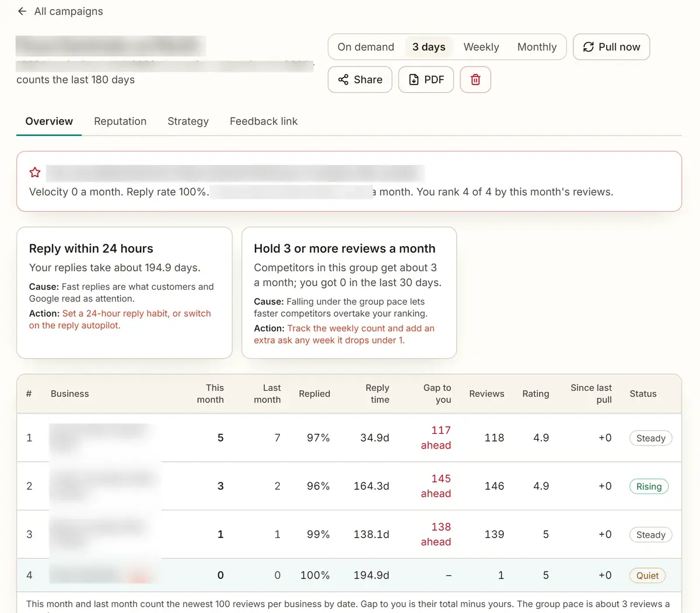Click the This month column header

coord(211,394)
